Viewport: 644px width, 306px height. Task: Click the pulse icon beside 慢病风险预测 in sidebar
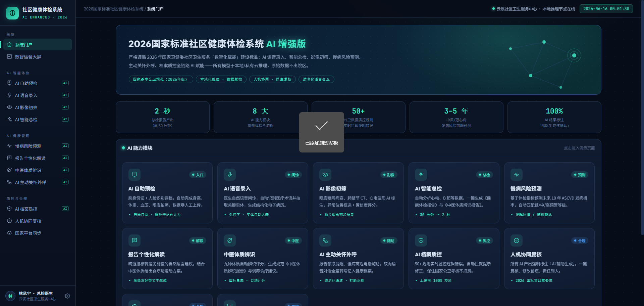(x=9, y=146)
